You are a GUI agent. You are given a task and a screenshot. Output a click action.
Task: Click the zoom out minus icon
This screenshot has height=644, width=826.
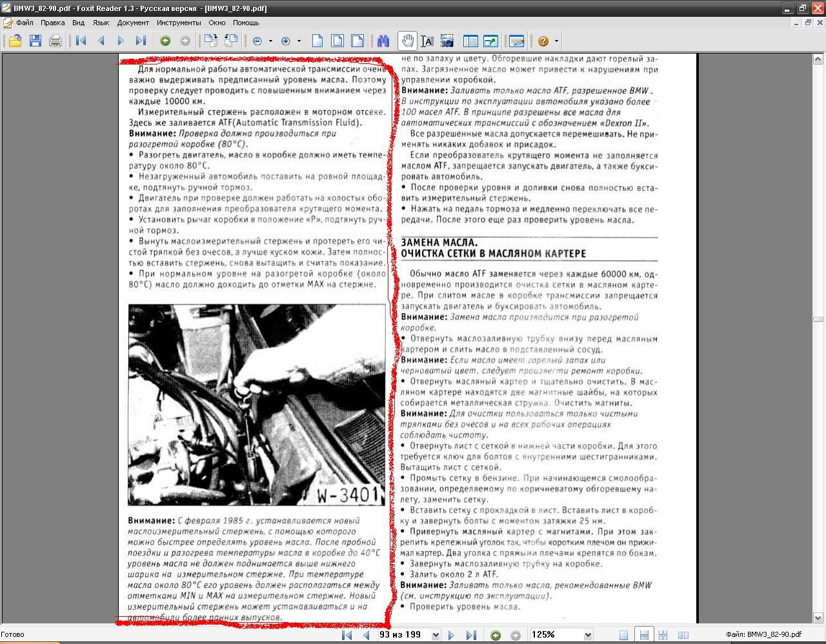(257, 41)
